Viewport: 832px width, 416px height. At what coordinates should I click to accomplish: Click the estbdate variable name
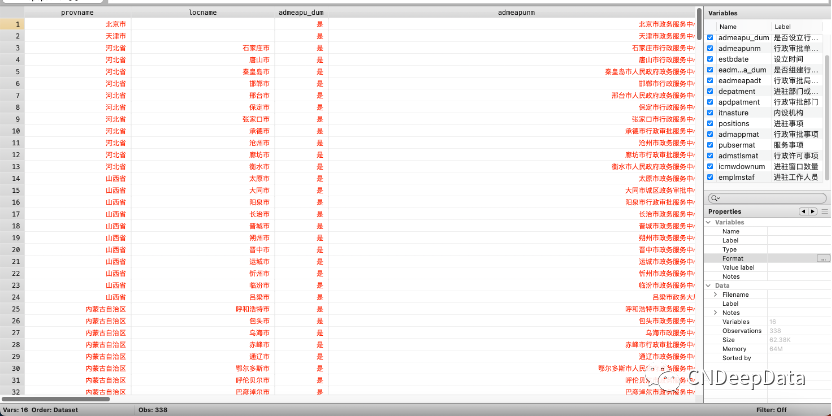pyautogui.click(x=733, y=59)
